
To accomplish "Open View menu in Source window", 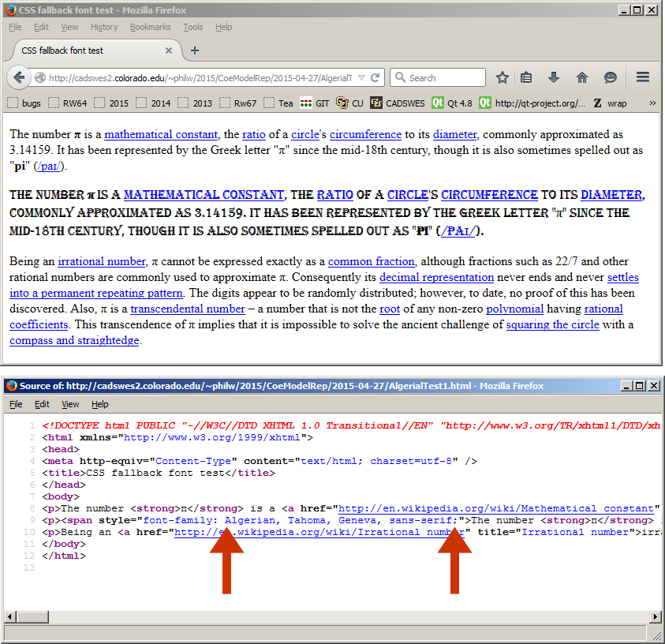I will pyautogui.click(x=70, y=404).
